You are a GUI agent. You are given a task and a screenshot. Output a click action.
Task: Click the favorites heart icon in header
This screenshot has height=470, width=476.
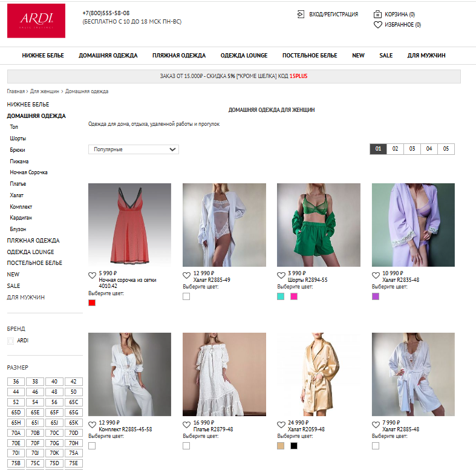coord(377,25)
